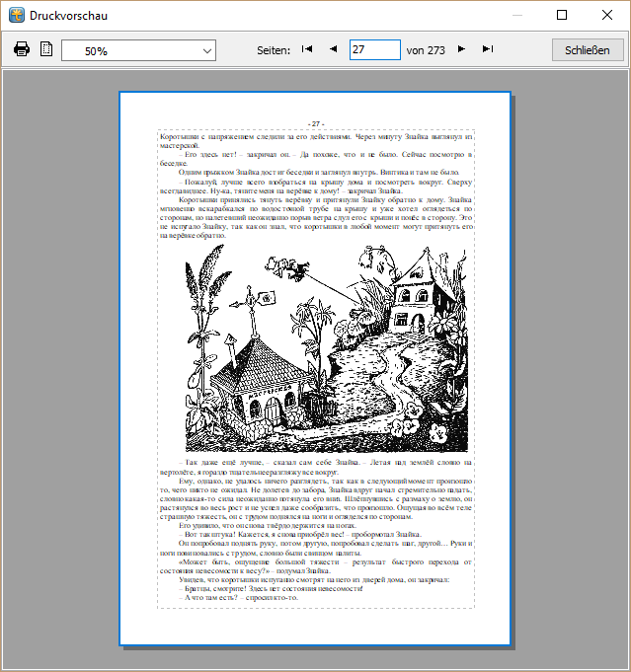631x672 pixels.
Task: Click the Druckvorschau title text
Action: (x=69, y=16)
